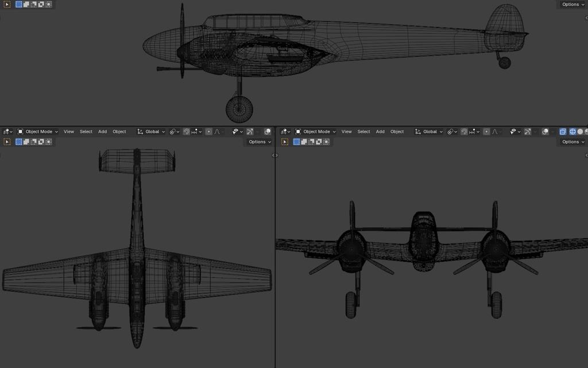The image size is (588, 368).
Task: Choose Extend selection mode in top-view viewport
Action: (26, 142)
